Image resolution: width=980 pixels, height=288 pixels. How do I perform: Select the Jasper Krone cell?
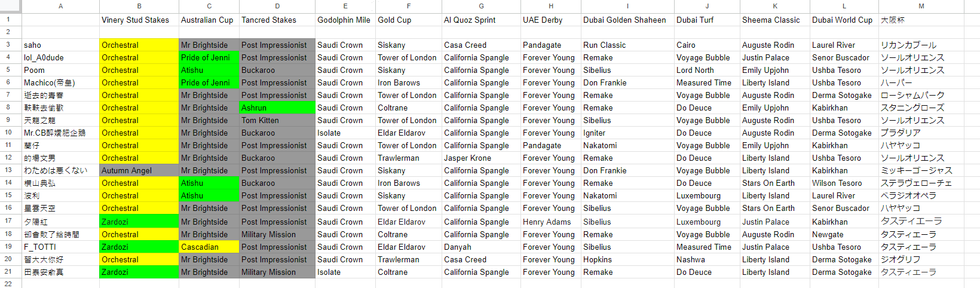coord(481,158)
